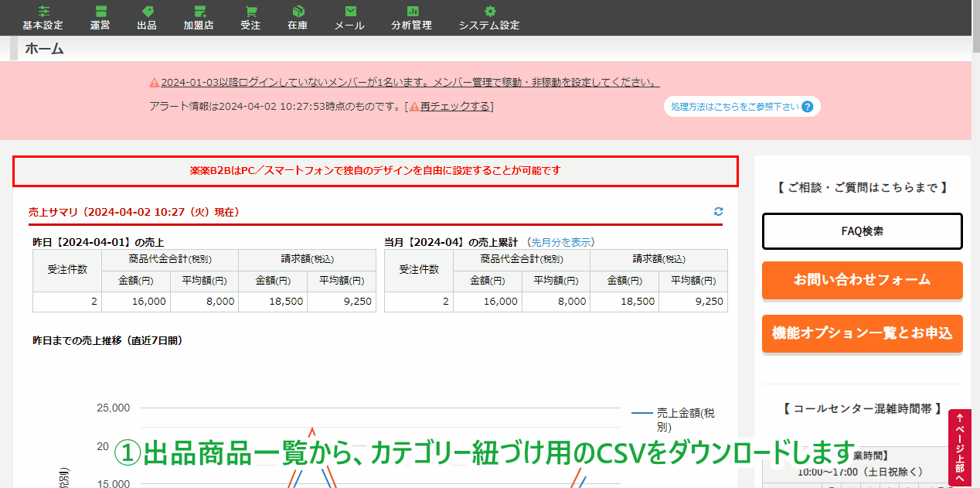The height and width of the screenshot is (488, 980).
Task: Click the help question mark icon
Action: click(x=808, y=107)
